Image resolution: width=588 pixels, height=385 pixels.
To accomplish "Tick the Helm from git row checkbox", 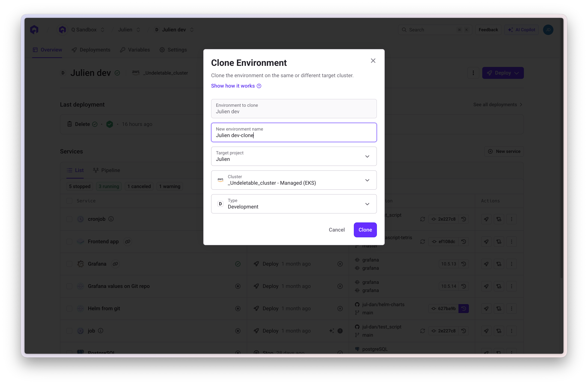I will tap(70, 308).
